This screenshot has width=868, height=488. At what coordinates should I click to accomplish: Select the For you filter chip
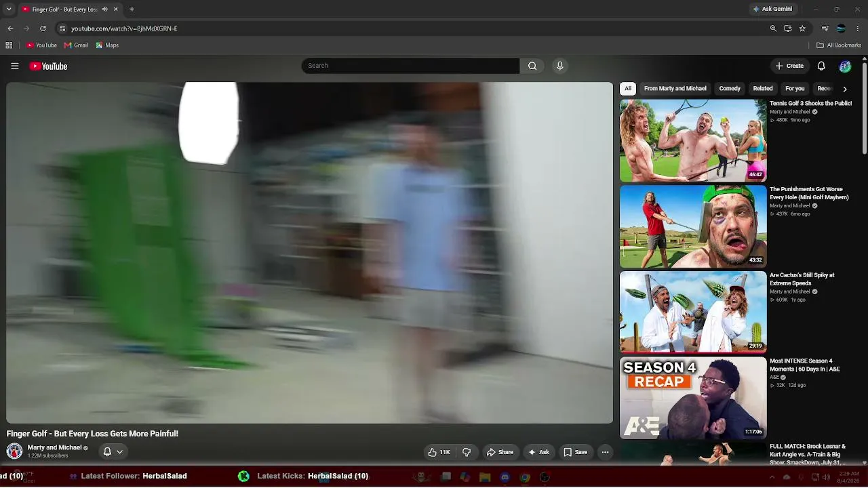click(x=795, y=89)
